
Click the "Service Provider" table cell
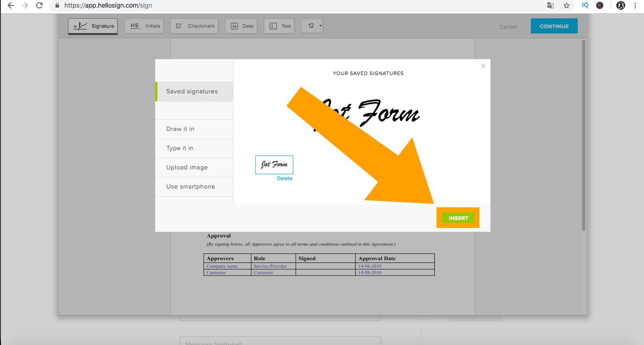(273, 266)
